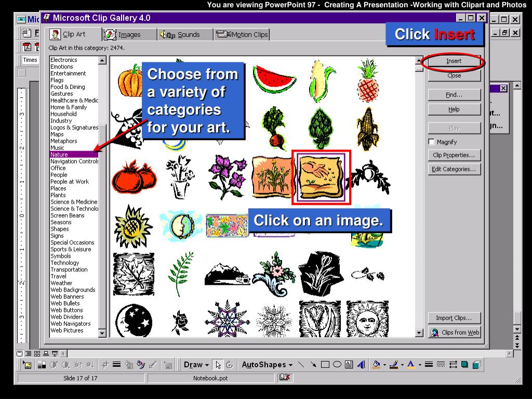Switch to the Sounds tab

[185, 35]
